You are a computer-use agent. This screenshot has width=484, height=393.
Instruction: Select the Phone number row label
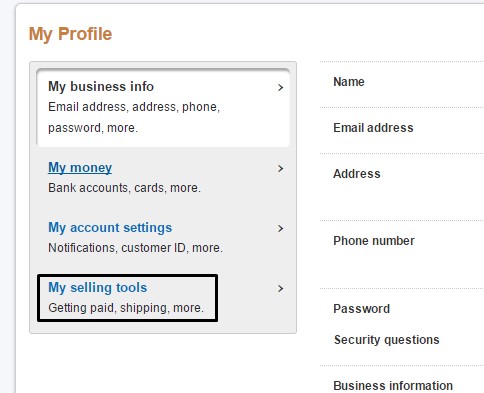[x=374, y=241]
